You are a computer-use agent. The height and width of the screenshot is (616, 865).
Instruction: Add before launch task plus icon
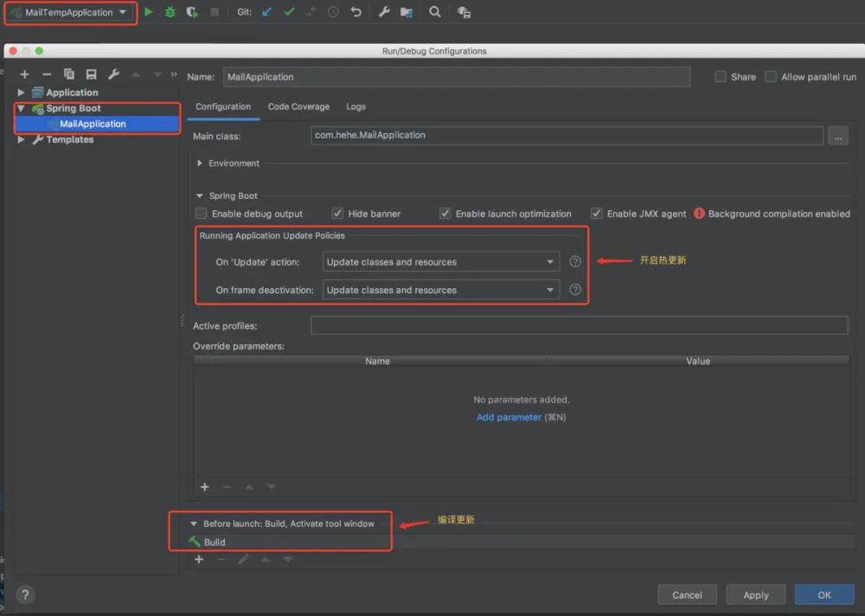click(x=199, y=559)
